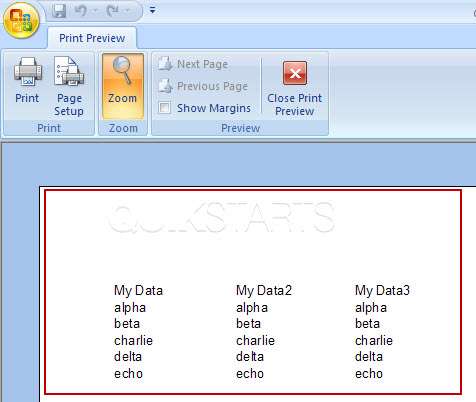Click the Next Page arrow icon
Viewport: 476px width, 402px height.
pos(165,64)
